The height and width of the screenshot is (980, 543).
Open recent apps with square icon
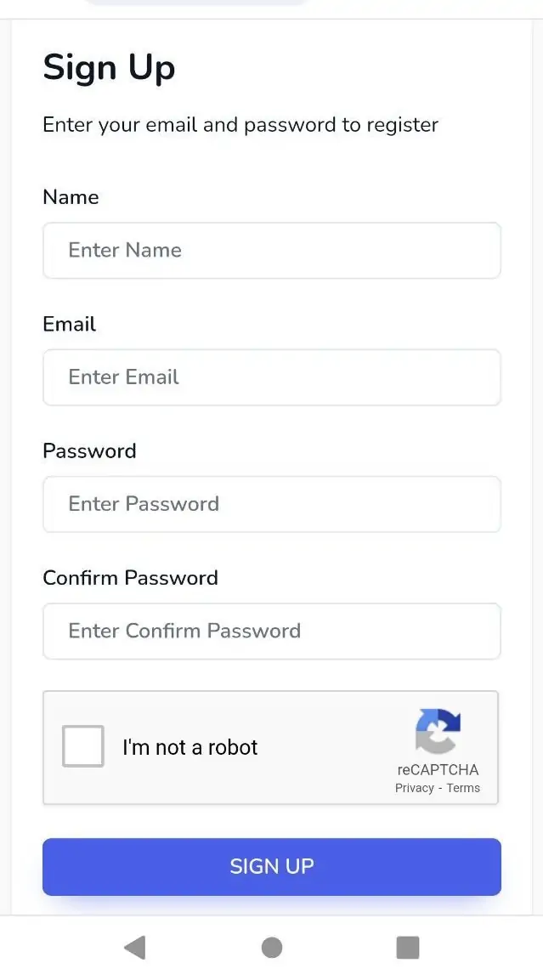(408, 947)
